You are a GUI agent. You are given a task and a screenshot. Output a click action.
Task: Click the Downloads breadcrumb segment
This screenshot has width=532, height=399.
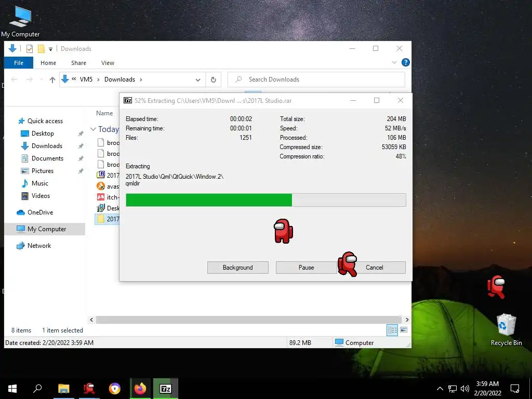(119, 79)
